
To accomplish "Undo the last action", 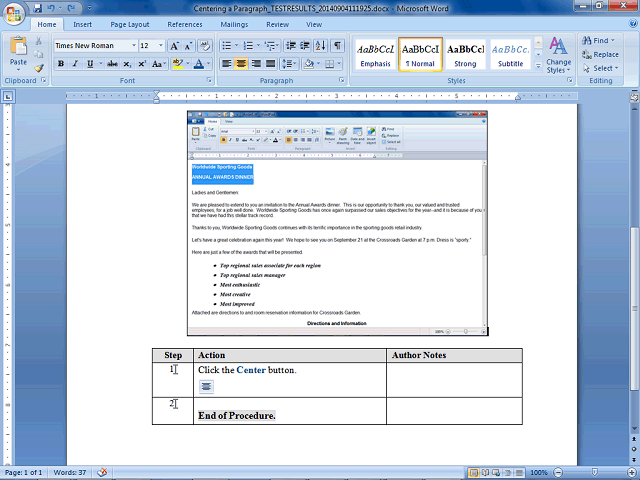I will pyautogui.click(x=51, y=8).
